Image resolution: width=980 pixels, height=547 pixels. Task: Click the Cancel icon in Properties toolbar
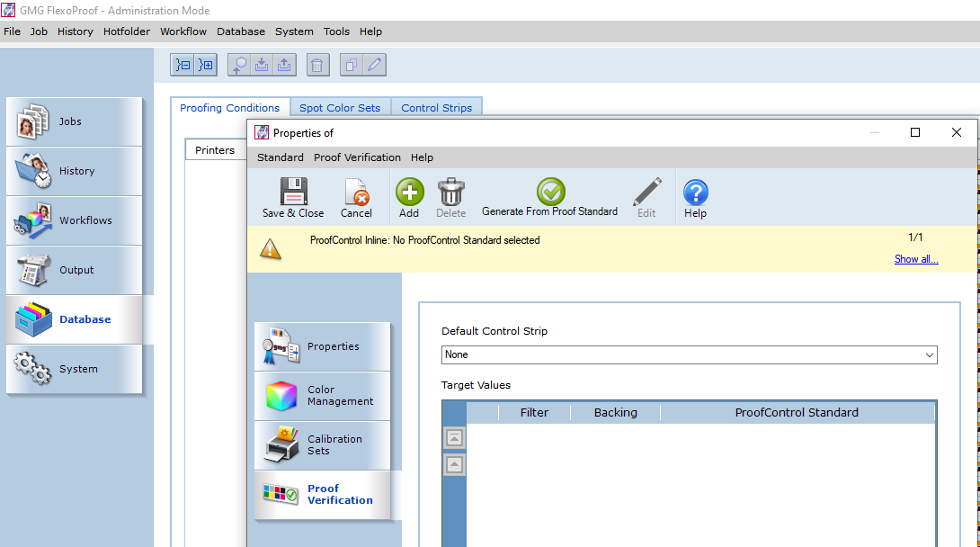356,198
